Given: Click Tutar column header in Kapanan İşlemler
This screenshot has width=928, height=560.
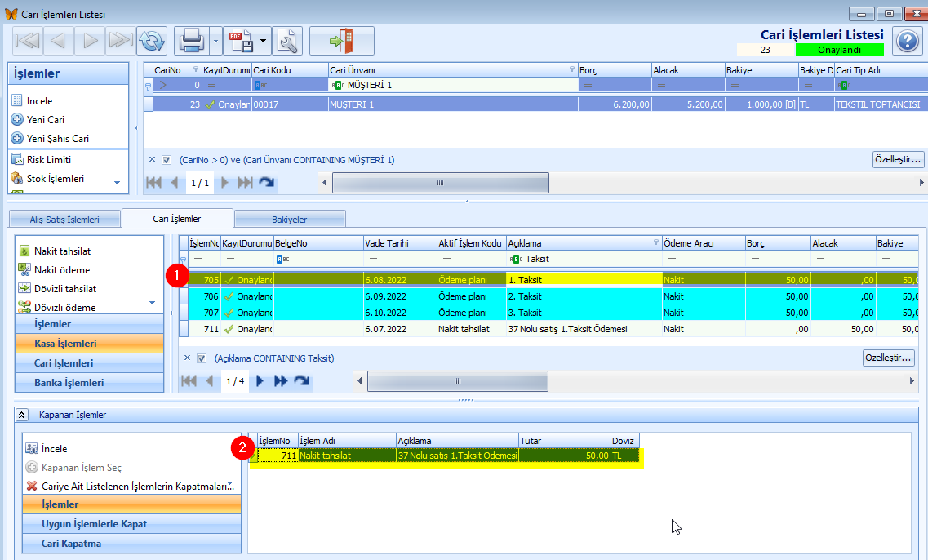Looking at the screenshot, I should point(565,441).
